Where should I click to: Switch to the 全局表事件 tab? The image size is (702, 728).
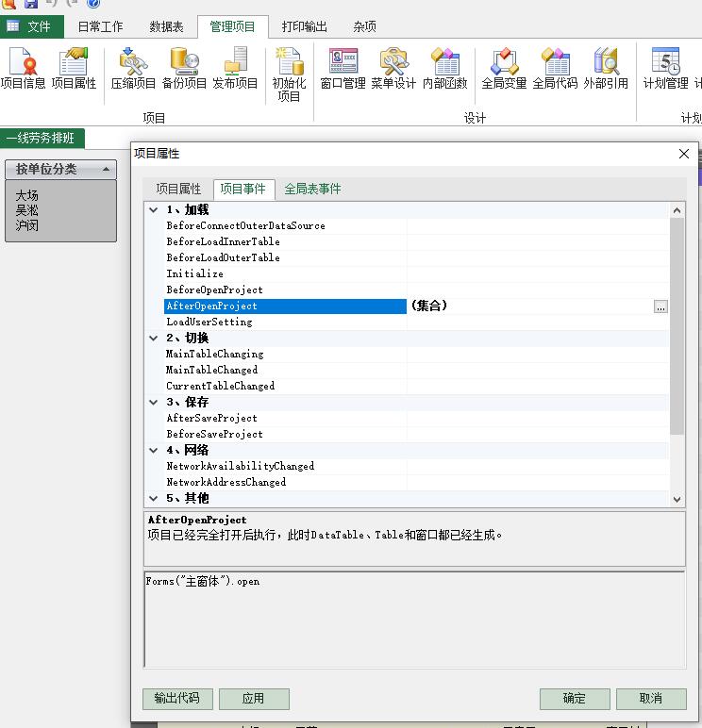312,189
